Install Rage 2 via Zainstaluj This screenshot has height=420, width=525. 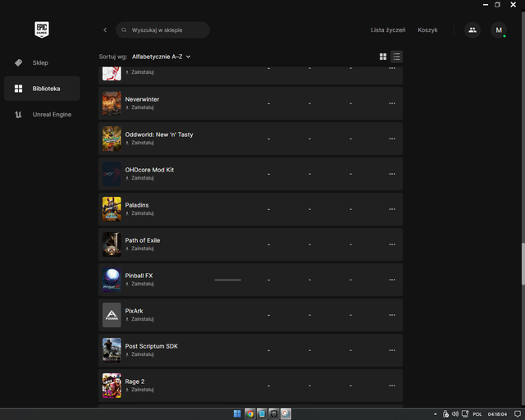pos(139,390)
